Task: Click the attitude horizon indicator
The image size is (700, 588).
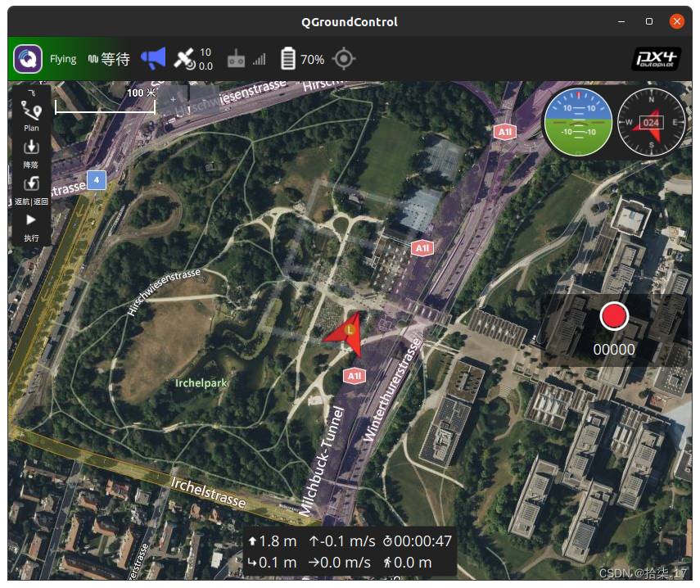Action: (579, 122)
